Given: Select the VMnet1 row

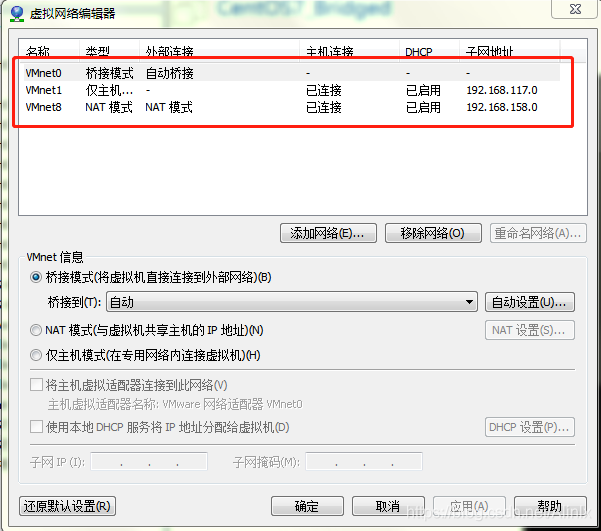Looking at the screenshot, I should (x=291, y=90).
